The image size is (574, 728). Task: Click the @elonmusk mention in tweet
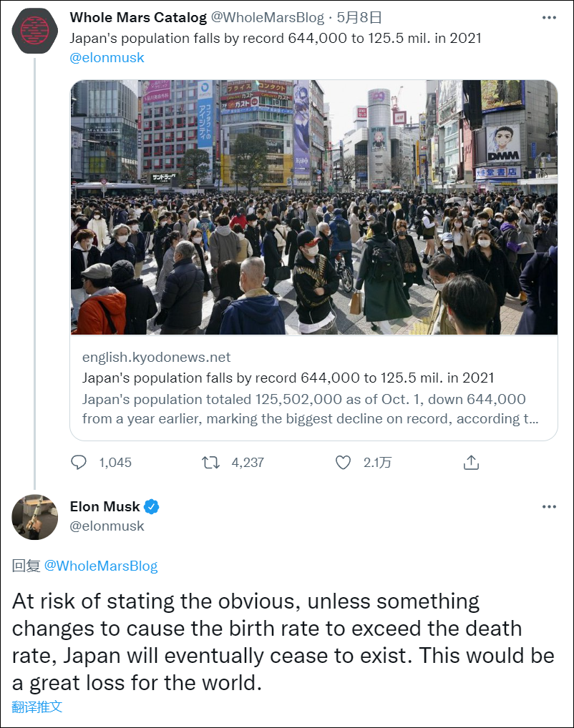point(107,58)
